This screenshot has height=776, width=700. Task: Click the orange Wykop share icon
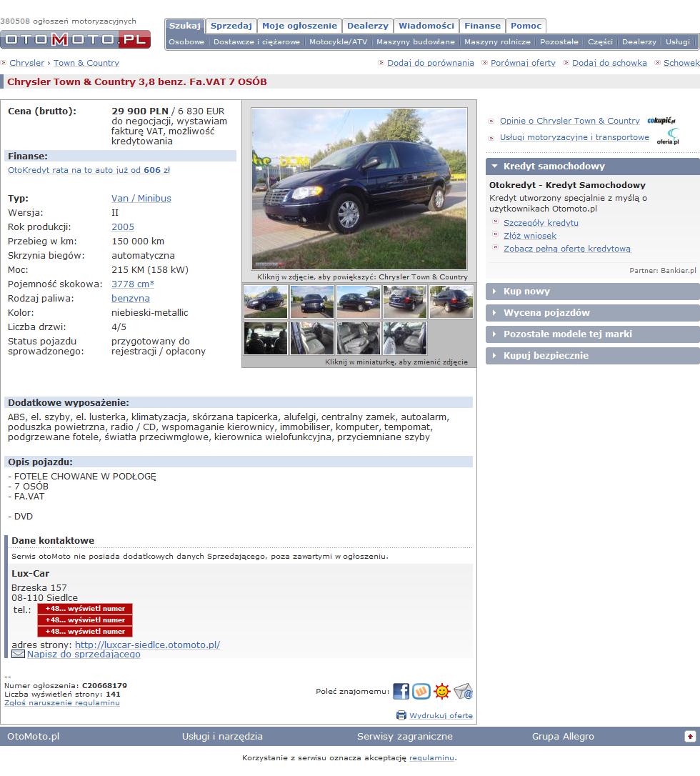point(421,692)
